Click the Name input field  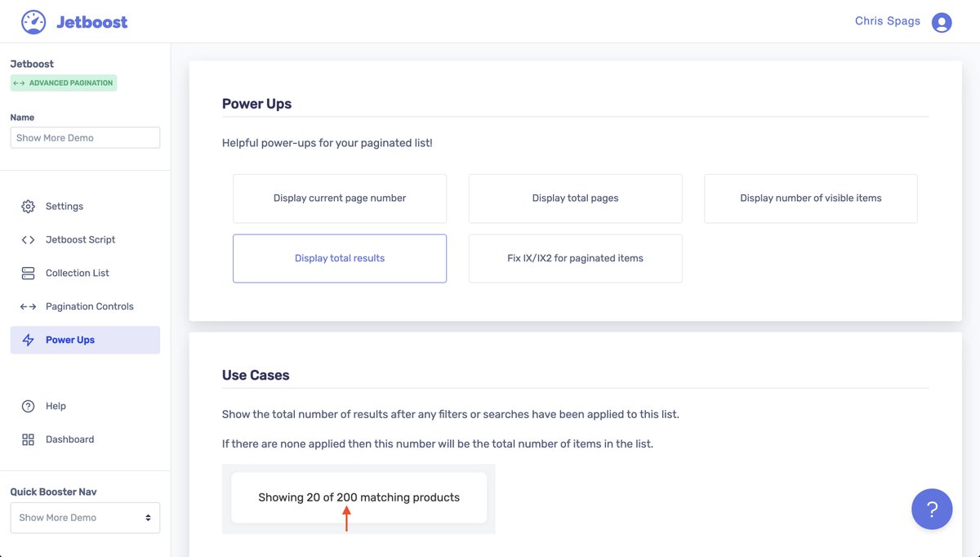(x=85, y=138)
